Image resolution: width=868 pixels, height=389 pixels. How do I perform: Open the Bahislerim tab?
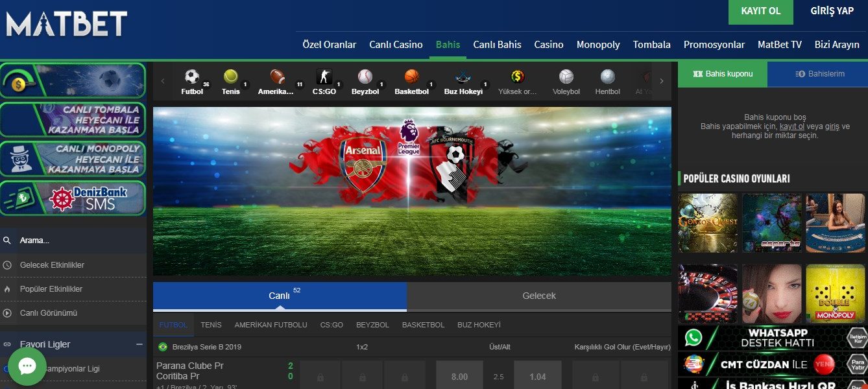[817, 74]
